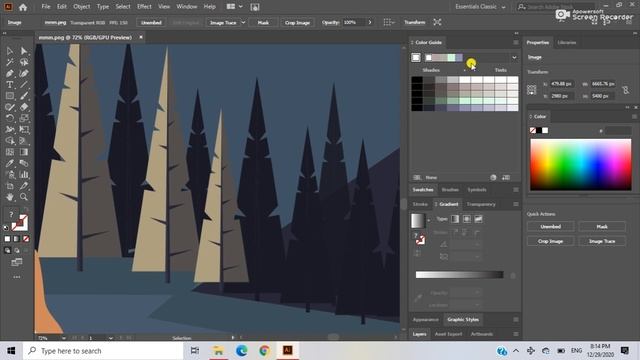Select the Line Segment tool
Image resolution: width=640 pixels, height=360 pixels.
24,85
